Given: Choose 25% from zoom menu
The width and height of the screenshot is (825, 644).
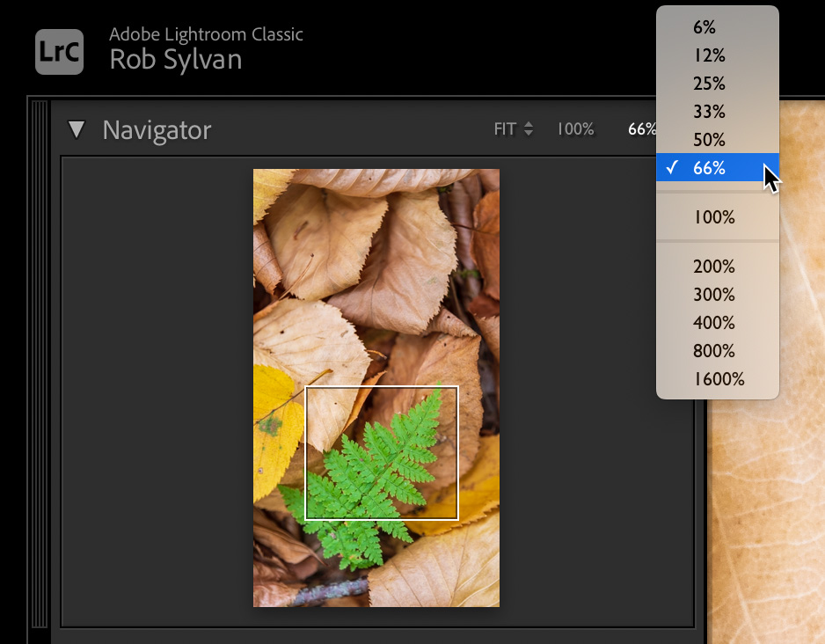Looking at the screenshot, I should (718, 84).
